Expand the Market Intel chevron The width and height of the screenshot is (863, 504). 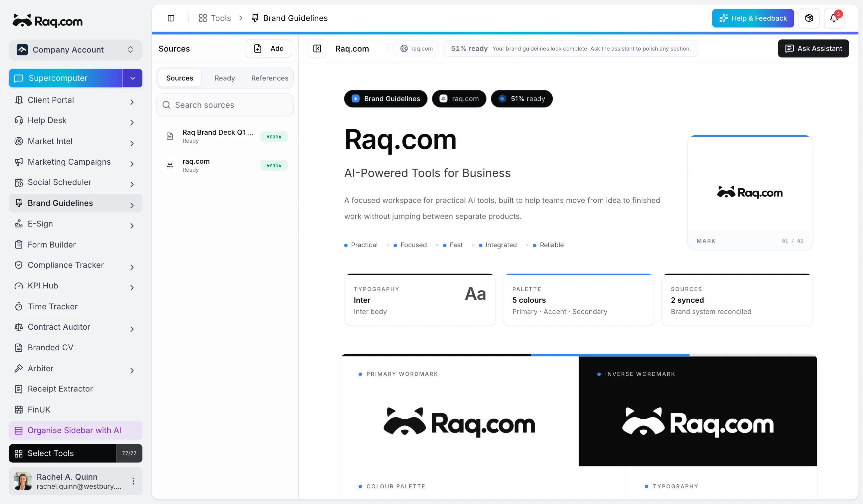[x=132, y=143]
